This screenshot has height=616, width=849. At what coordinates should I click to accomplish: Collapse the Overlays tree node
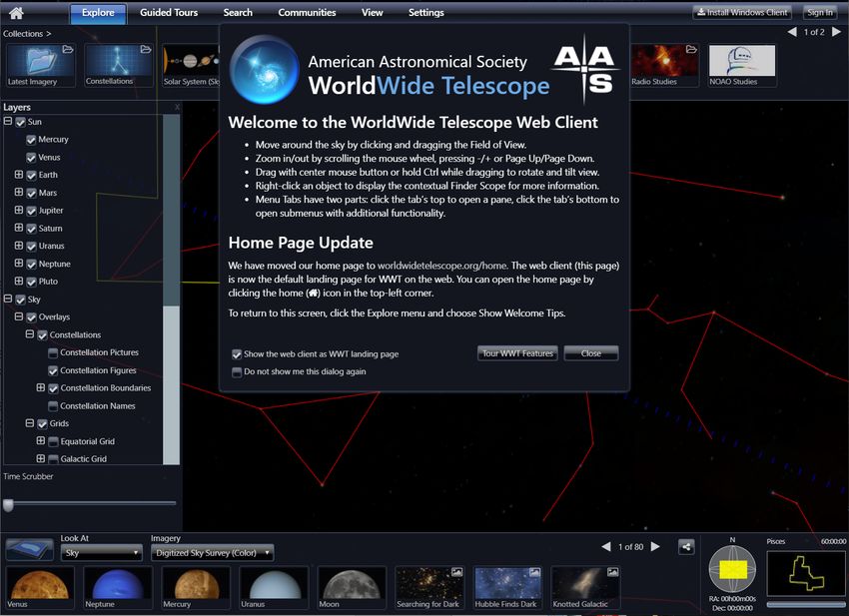tap(19, 316)
